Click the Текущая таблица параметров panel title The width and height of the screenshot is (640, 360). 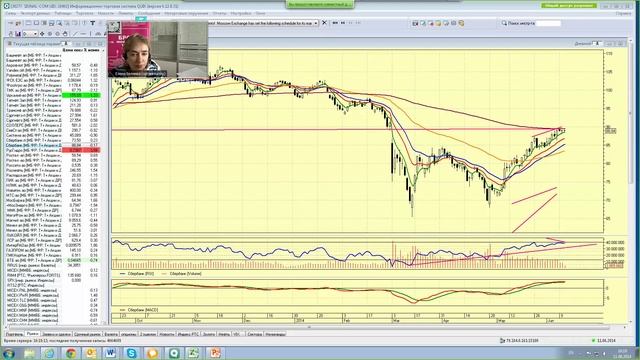36,44
